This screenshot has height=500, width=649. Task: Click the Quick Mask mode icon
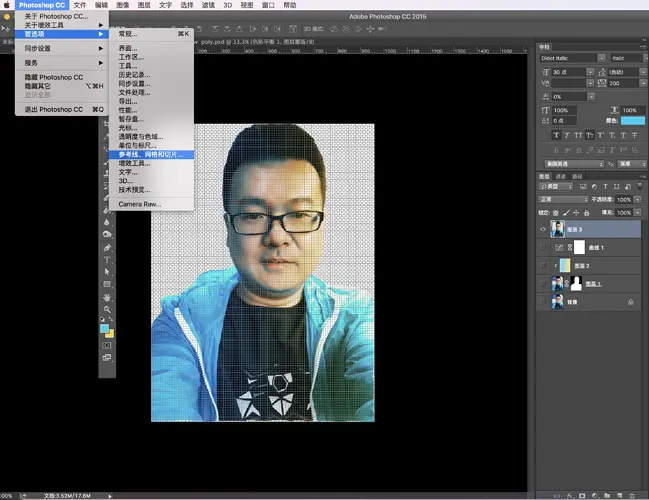[x=107, y=344]
